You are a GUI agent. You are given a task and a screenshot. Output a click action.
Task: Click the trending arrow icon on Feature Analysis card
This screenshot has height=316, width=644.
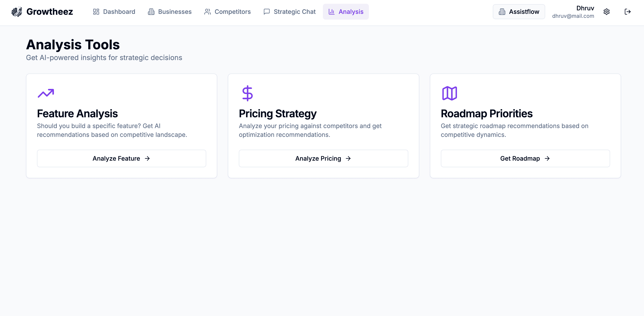click(x=46, y=93)
